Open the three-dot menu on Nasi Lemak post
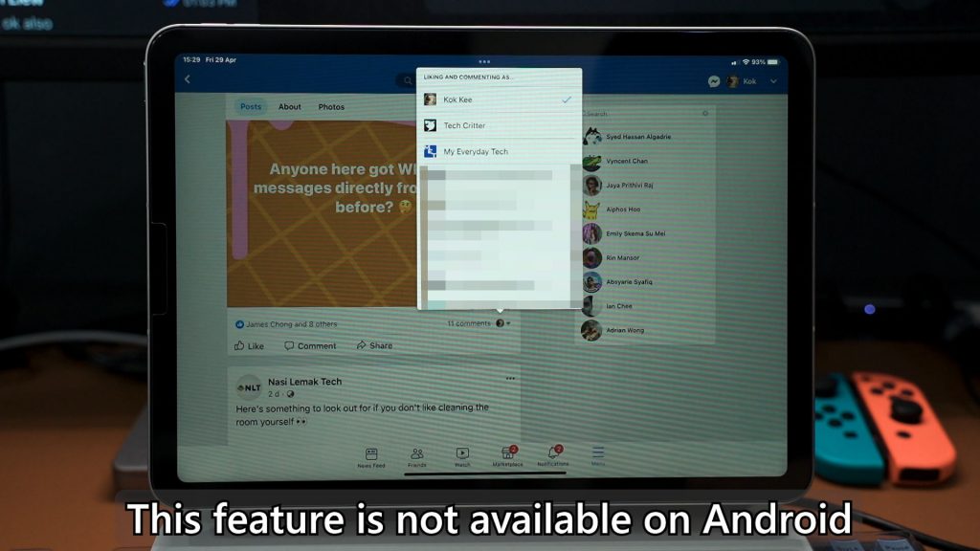The height and width of the screenshot is (551, 980). [511, 379]
